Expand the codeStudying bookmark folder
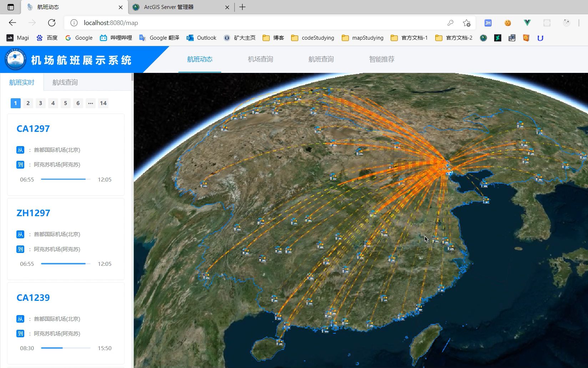Screen dimensions: 588x368 click(x=313, y=38)
